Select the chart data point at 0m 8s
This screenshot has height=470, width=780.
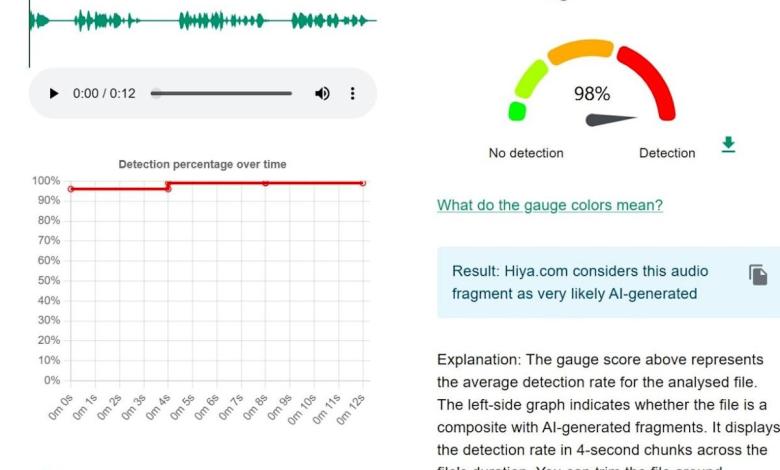(x=265, y=183)
